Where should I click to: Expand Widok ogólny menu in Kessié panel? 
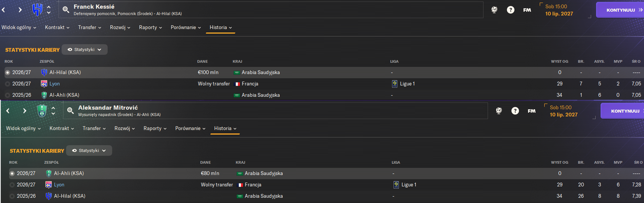point(19,27)
